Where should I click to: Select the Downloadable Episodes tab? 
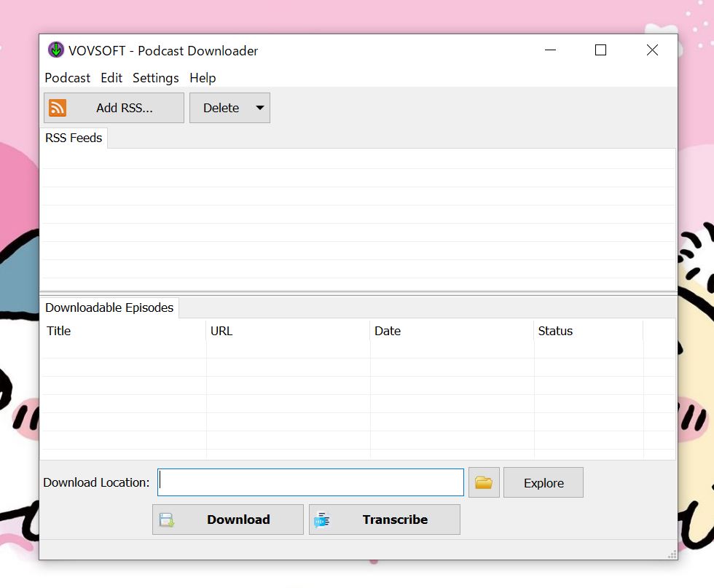[x=109, y=308]
